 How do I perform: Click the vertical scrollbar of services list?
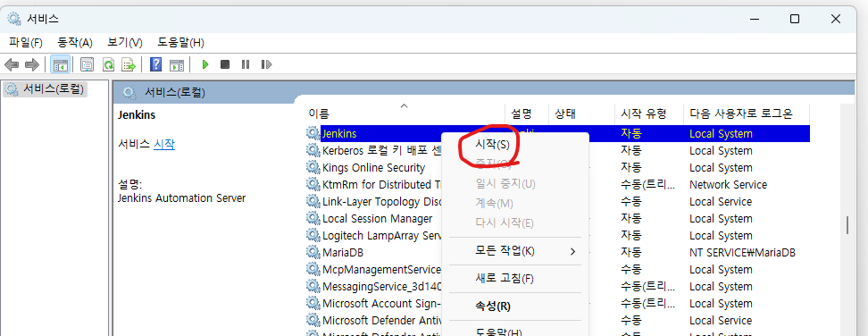coord(847,225)
